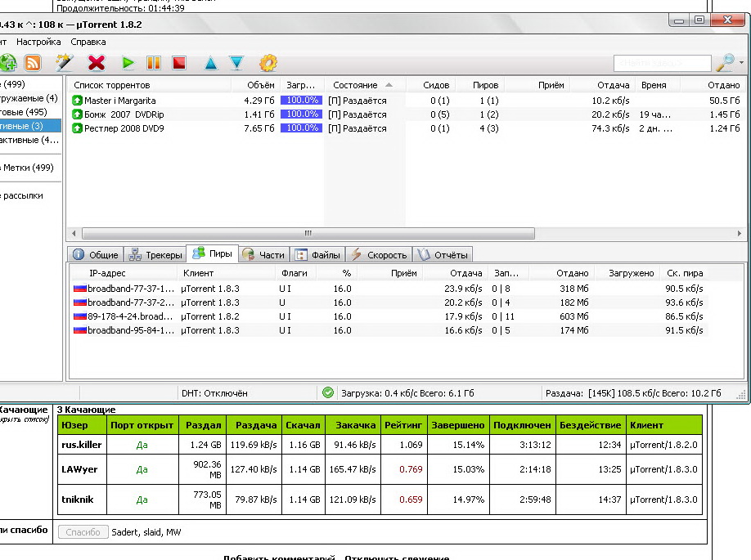Viewport: 751px width, 560px height.
Task: Open the RSS feed toolbar icon
Action: point(33,63)
